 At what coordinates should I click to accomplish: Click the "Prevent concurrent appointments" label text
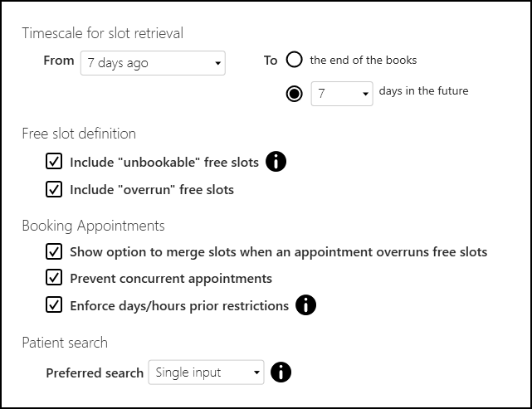pos(171,278)
